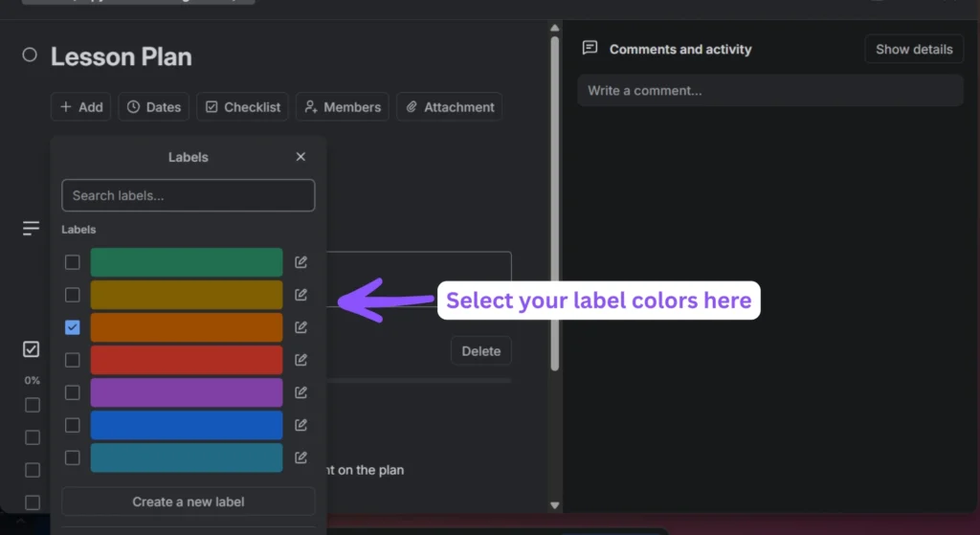
Task: Click Show details button
Action: (x=914, y=50)
